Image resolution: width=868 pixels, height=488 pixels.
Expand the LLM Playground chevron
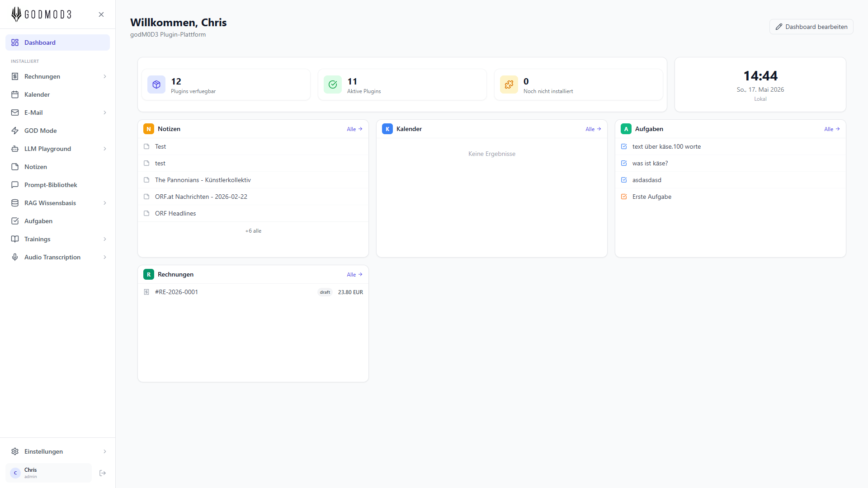point(105,149)
